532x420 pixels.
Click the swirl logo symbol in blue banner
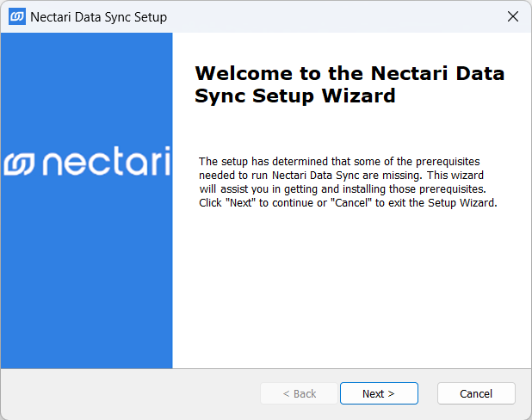coord(19,164)
